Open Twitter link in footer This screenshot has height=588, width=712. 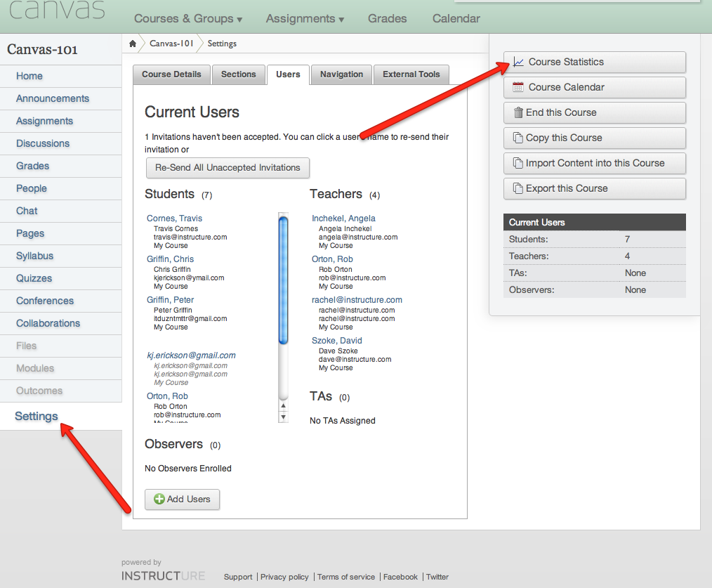[x=437, y=577]
